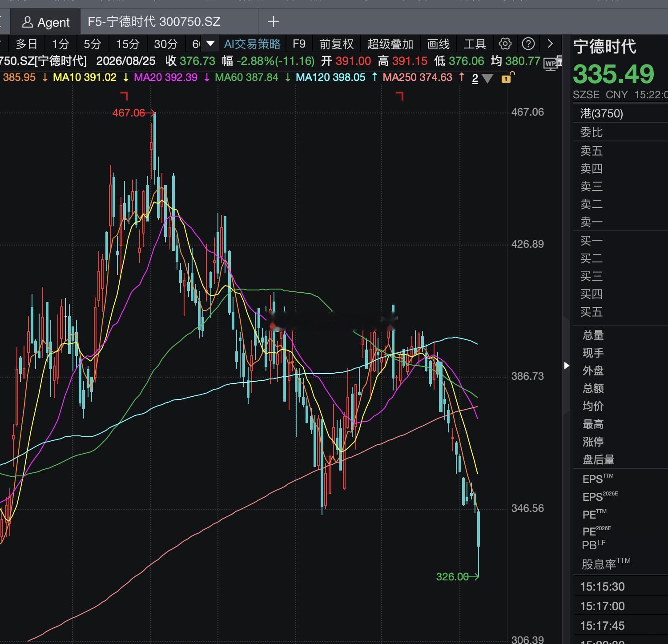Click the PE TTM label
Image resolution: width=668 pixels, height=644 pixels.
click(595, 514)
